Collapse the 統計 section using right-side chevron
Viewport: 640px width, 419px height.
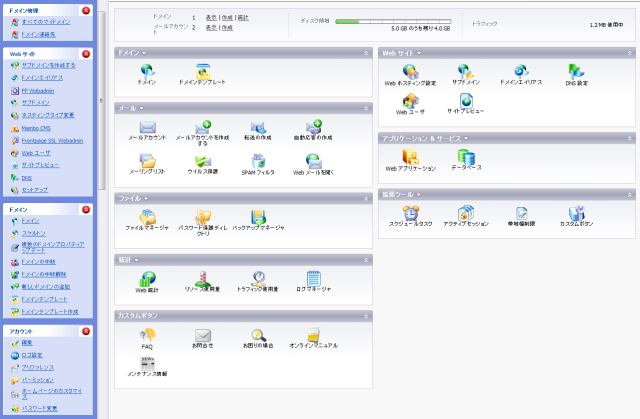click(x=367, y=260)
